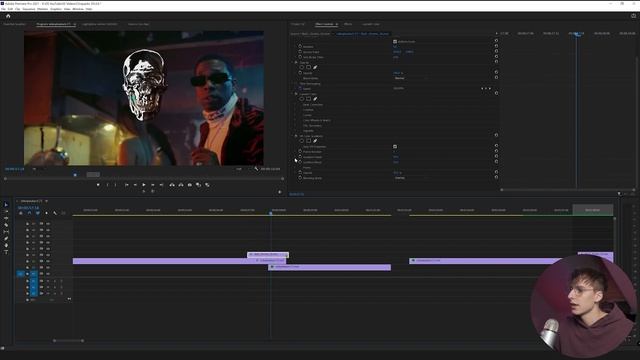Switch to the Lumetri Color tab
640x360 pixels.
(x=370, y=24)
